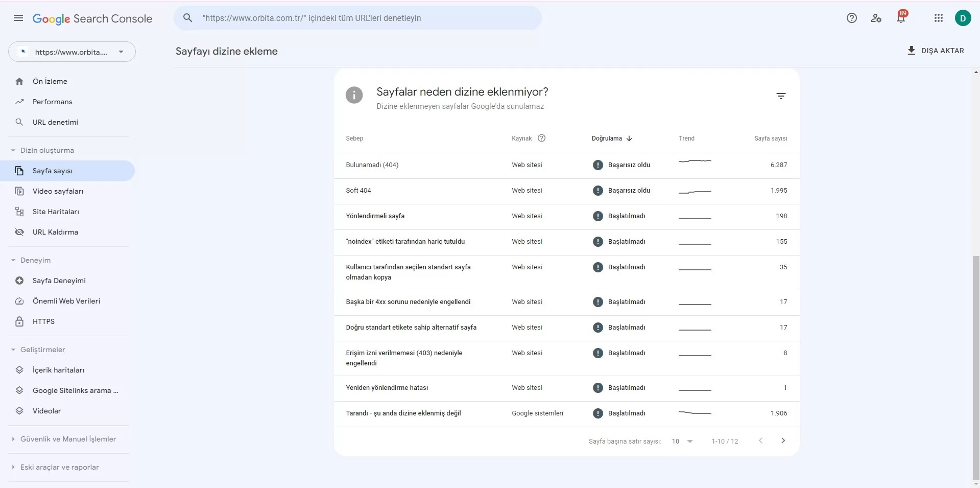Viewport: 980px width, 488px height.
Task: Click the Videolar layers icon
Action: [x=19, y=411]
